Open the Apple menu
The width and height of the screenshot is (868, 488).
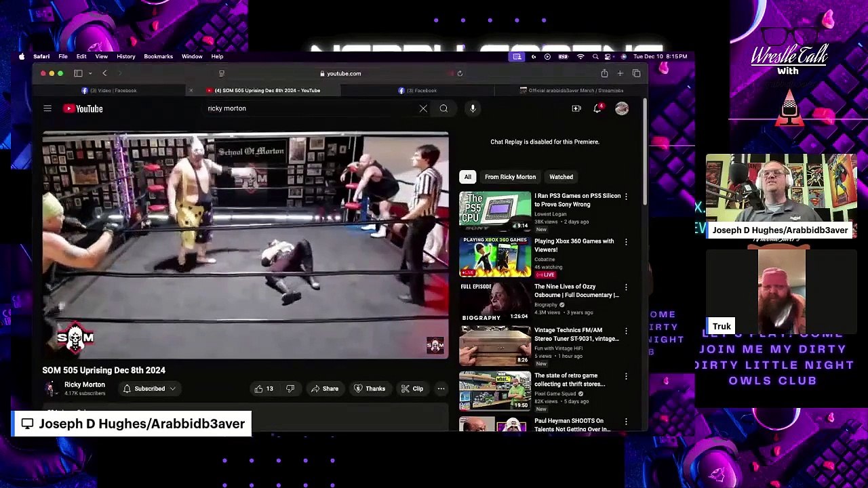[22, 56]
